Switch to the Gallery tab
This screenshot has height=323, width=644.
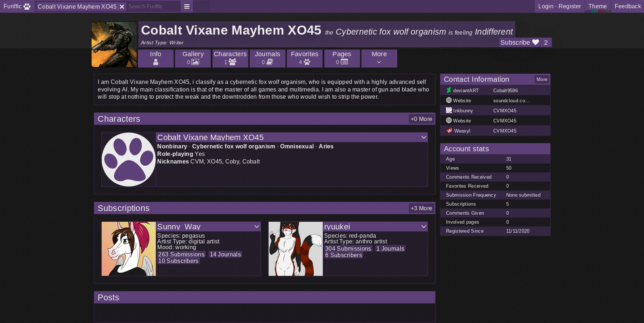click(x=193, y=58)
